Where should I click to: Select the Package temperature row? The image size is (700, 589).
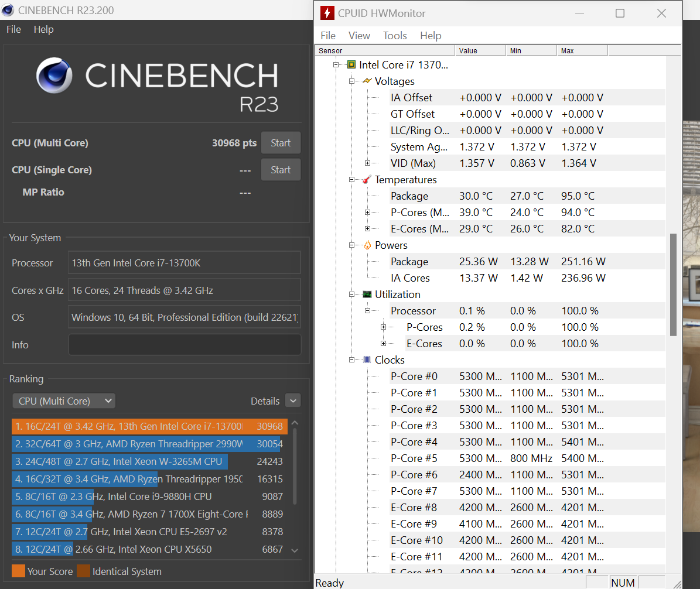point(527,196)
